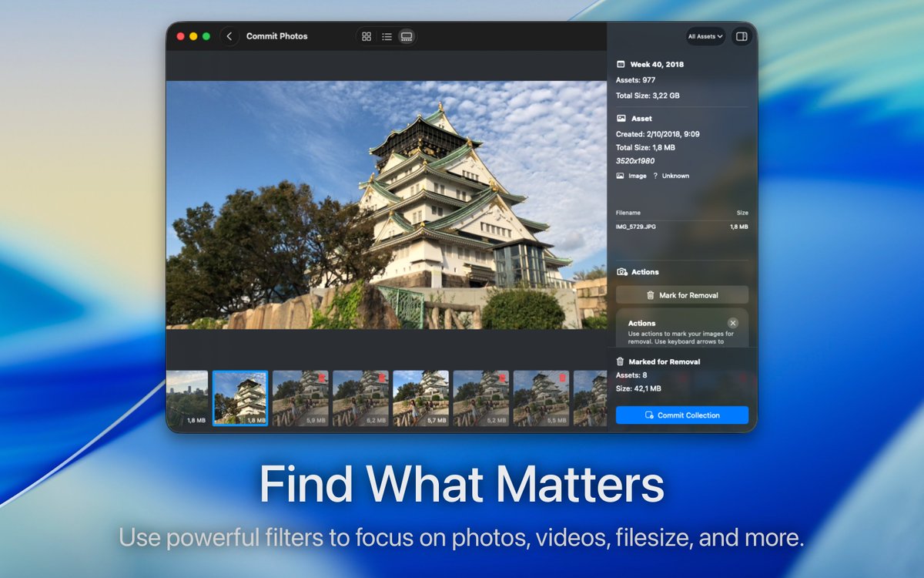Click removal trash badge on 5,2 MB thumbnail
This screenshot has width=924, height=578.
click(501, 378)
